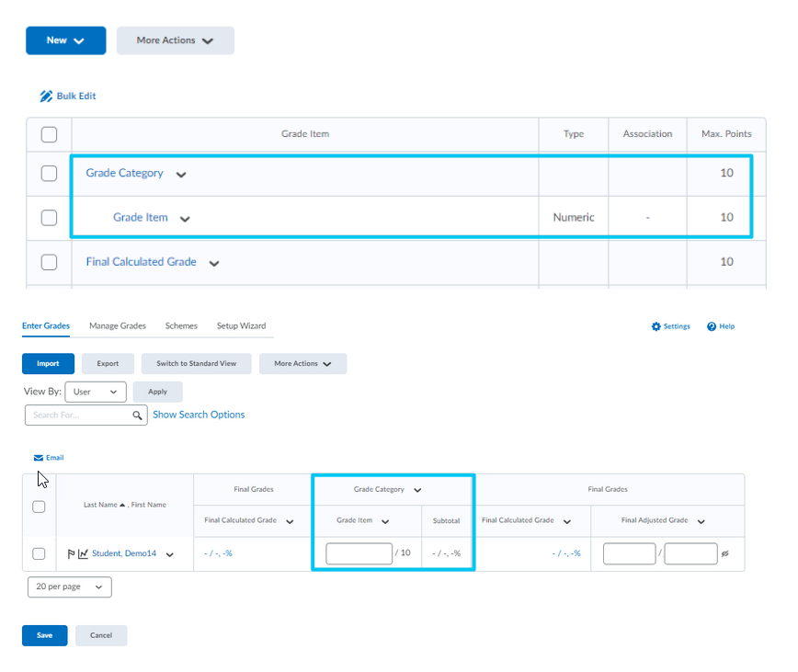This screenshot has width=798, height=672.
Task: Click the Grade Item score input field
Action: (359, 553)
